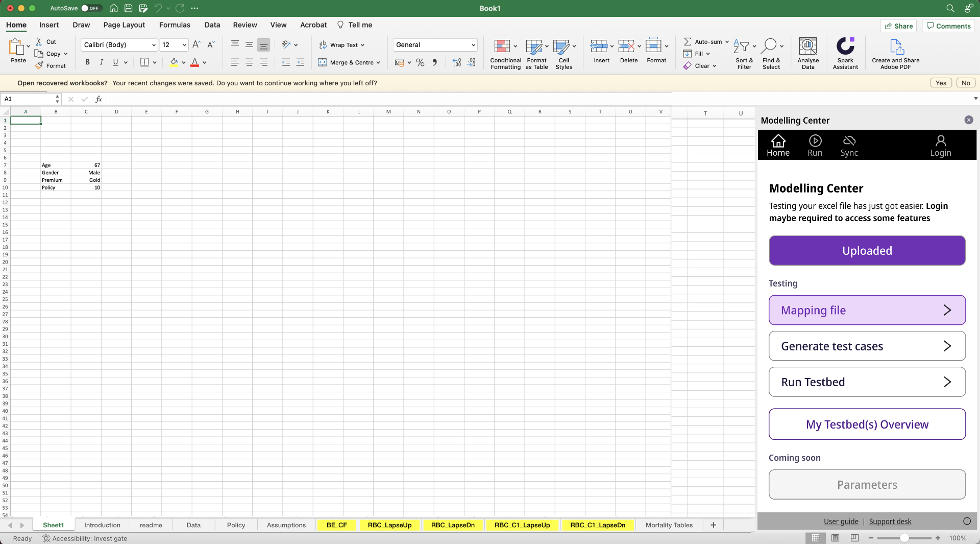Expand the formula bar chevron
This screenshot has width=980, height=544.
(975, 99)
